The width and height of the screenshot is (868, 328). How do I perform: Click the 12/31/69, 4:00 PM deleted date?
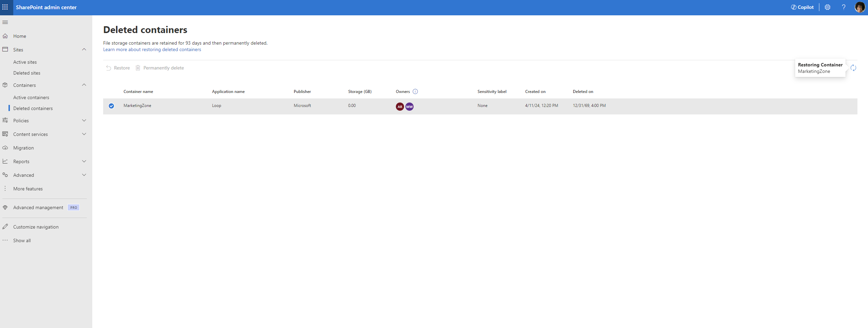click(589, 106)
